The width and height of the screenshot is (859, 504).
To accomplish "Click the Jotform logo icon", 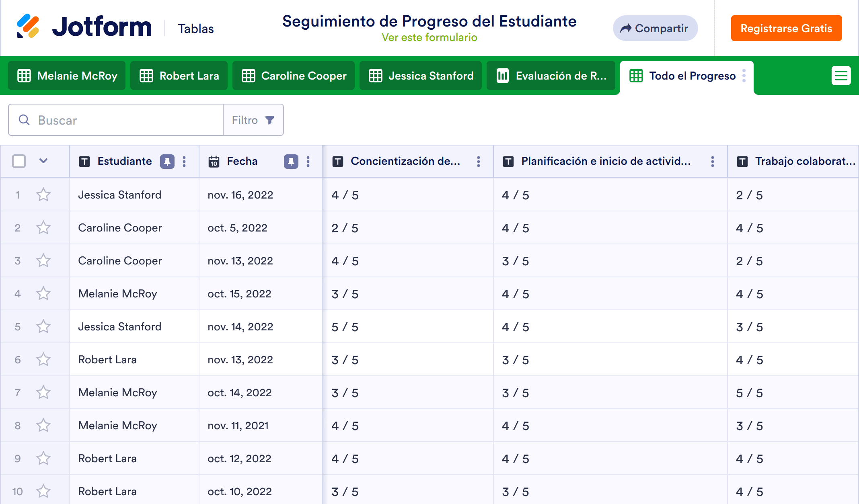I will pyautogui.click(x=28, y=26).
